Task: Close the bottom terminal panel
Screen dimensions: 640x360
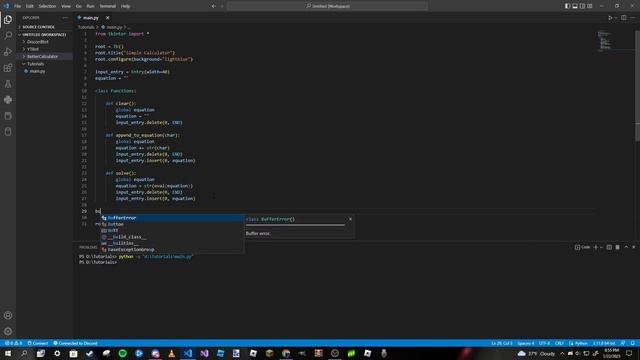Action: 634,247
